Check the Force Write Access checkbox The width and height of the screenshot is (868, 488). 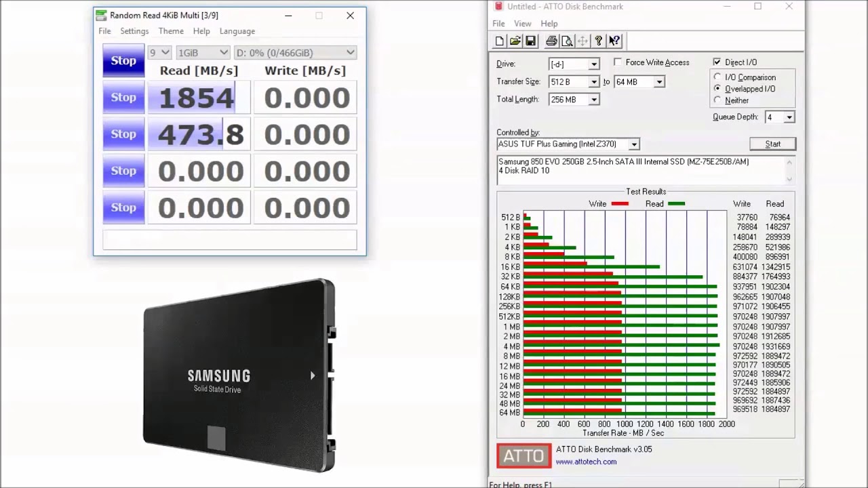pyautogui.click(x=618, y=62)
